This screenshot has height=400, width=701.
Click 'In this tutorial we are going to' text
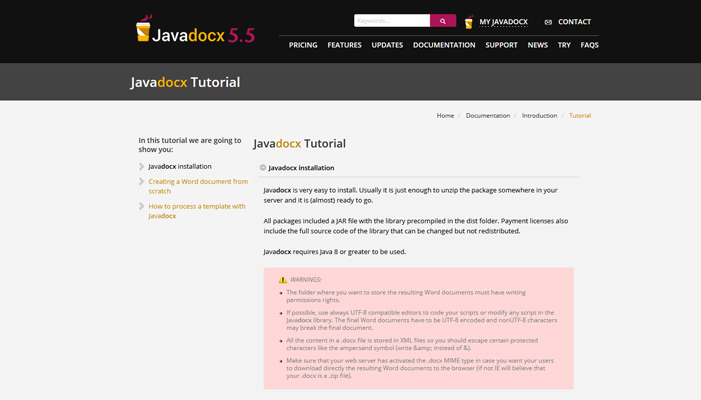pos(190,145)
